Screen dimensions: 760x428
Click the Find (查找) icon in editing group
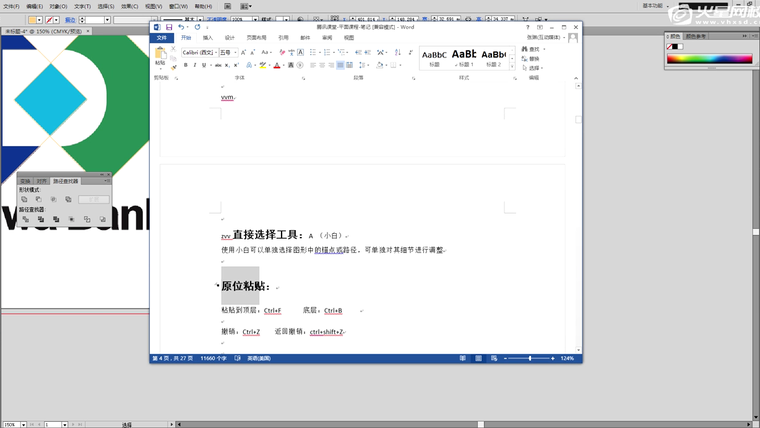[527, 49]
